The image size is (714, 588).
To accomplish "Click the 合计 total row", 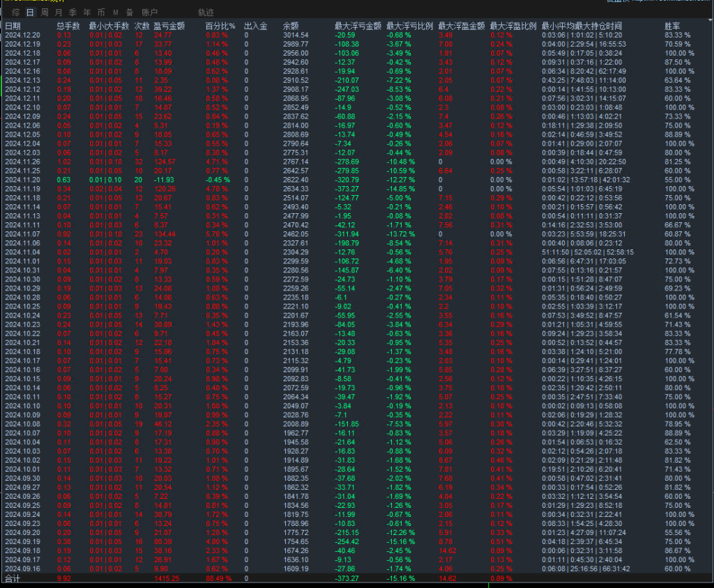I will tap(13, 578).
